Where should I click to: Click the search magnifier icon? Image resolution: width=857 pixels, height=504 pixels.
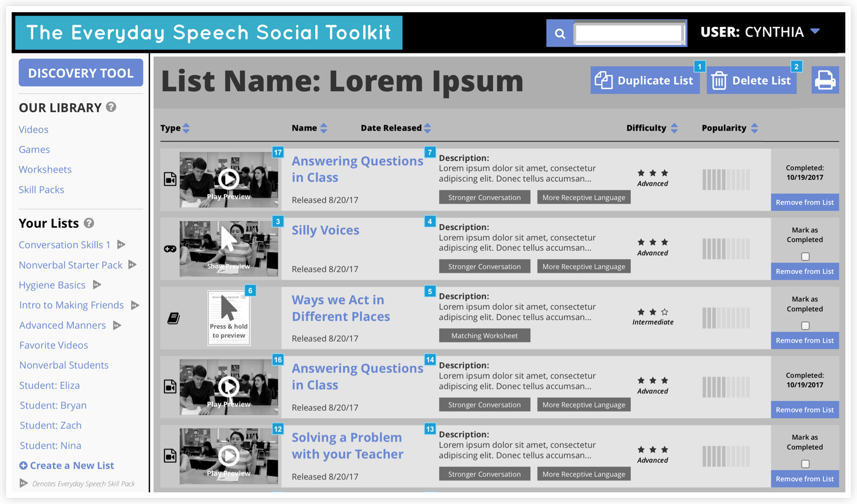click(x=560, y=33)
